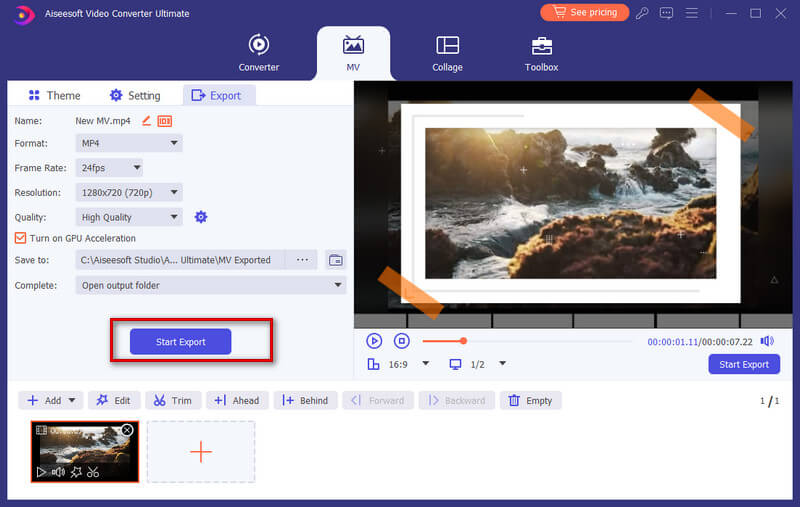
Task: Expand the Frame Rate 24fps dropdown
Action: [109, 168]
